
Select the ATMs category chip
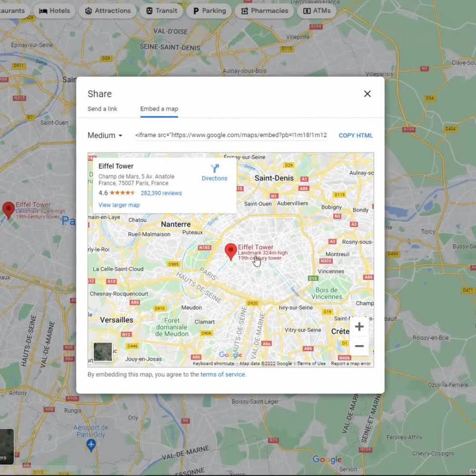(x=317, y=11)
